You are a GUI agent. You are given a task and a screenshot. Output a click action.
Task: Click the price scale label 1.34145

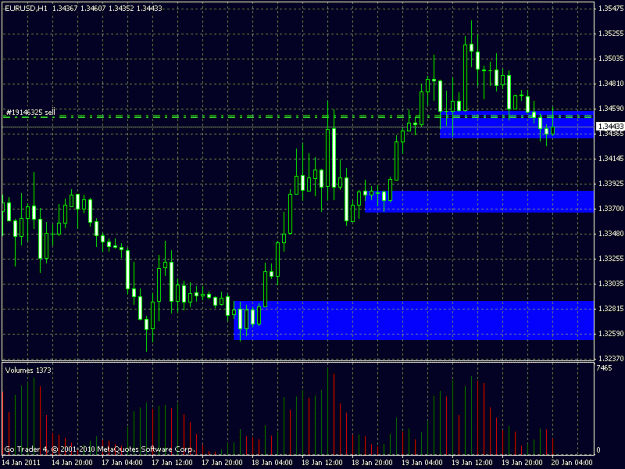[x=611, y=159]
